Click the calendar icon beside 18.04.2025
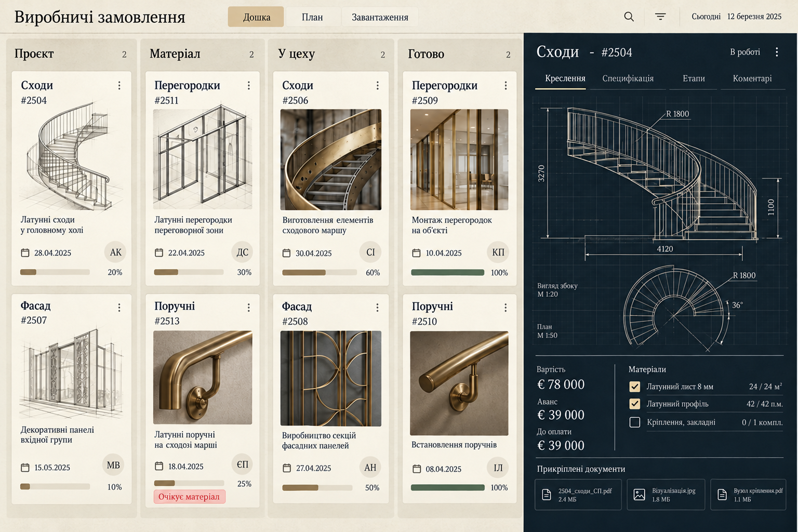This screenshot has width=798, height=532. (x=159, y=467)
